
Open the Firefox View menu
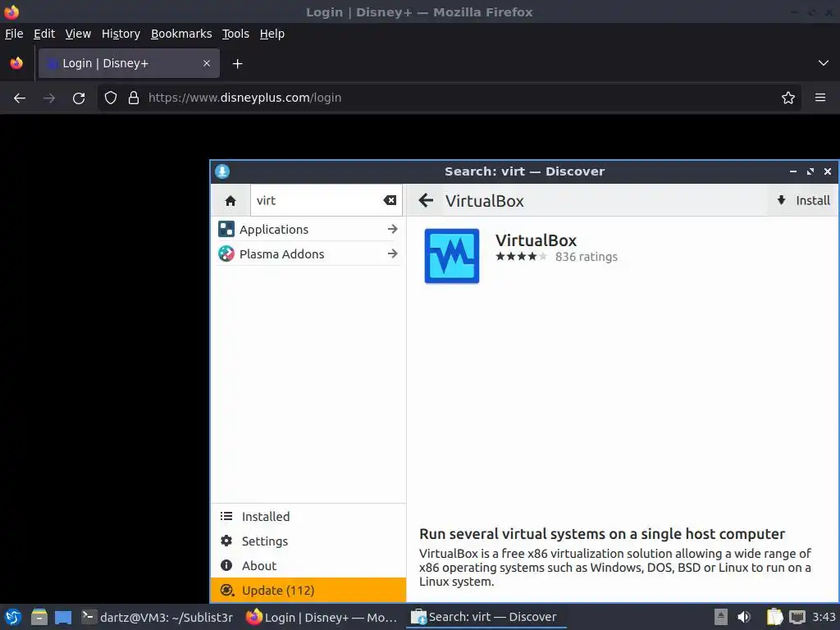[78, 34]
